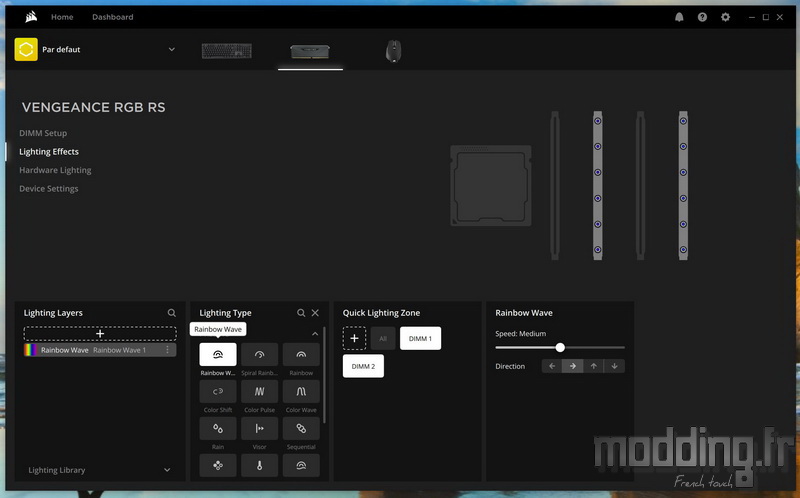Search within the Lighting Type panel
The width and height of the screenshot is (800, 498).
coord(301,313)
